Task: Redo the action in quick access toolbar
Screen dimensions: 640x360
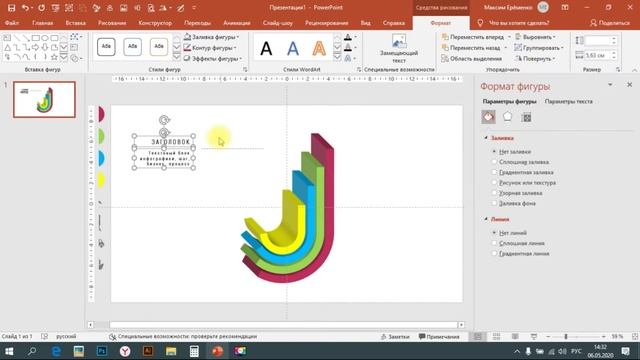Action: tap(41, 8)
